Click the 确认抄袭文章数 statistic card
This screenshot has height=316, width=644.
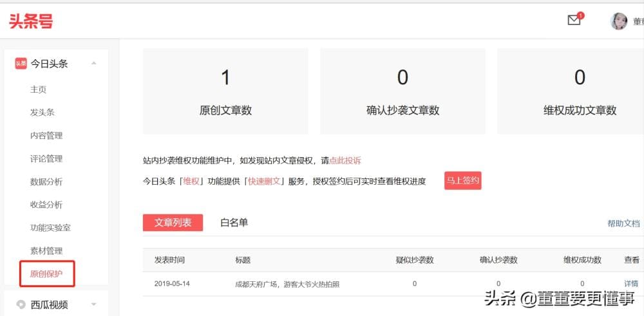click(x=403, y=91)
